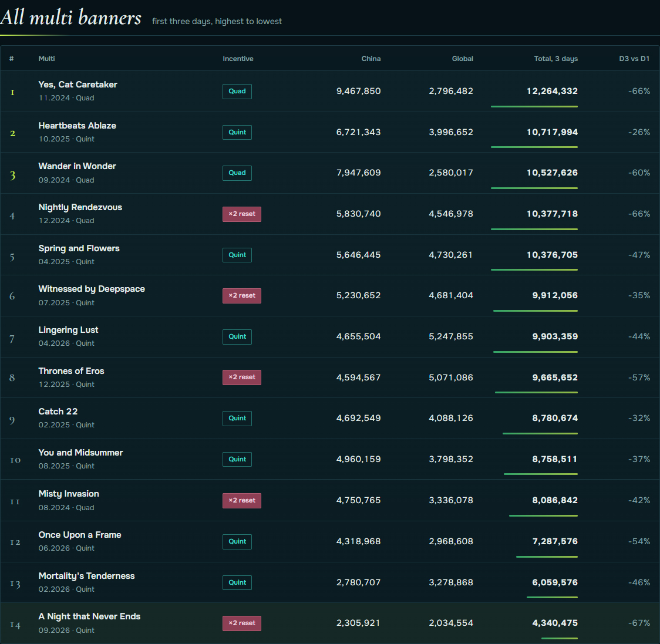Click the "Once Upon a Frame" banner name
This screenshot has height=644, width=660.
click(79, 535)
